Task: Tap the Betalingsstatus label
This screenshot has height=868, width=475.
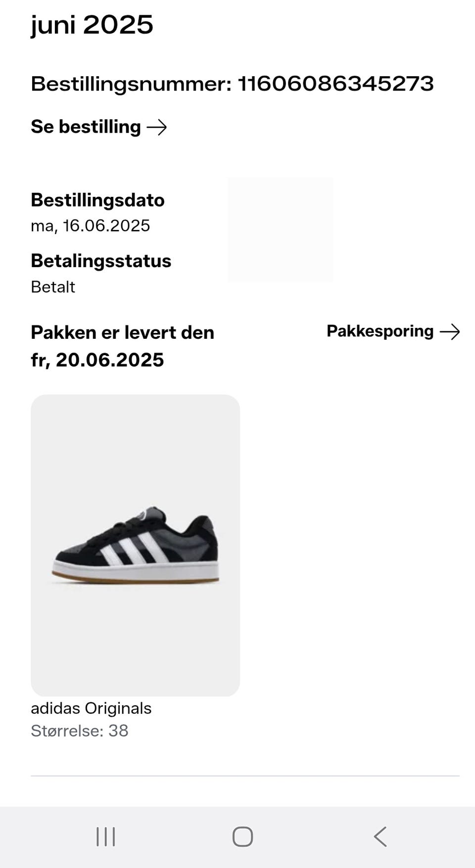Action: (x=101, y=261)
